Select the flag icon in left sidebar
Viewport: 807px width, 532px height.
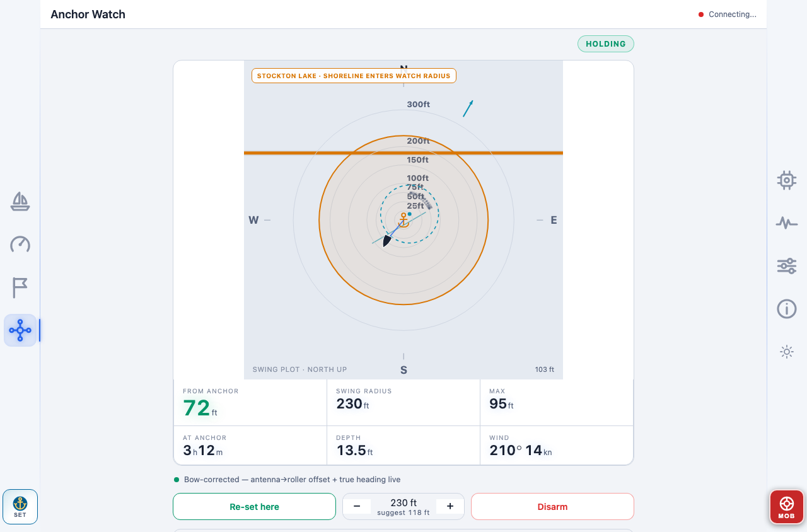click(x=20, y=287)
